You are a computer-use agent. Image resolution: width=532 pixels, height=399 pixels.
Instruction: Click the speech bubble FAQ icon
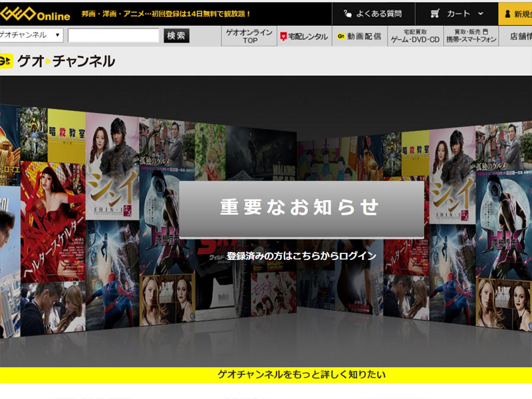click(347, 13)
